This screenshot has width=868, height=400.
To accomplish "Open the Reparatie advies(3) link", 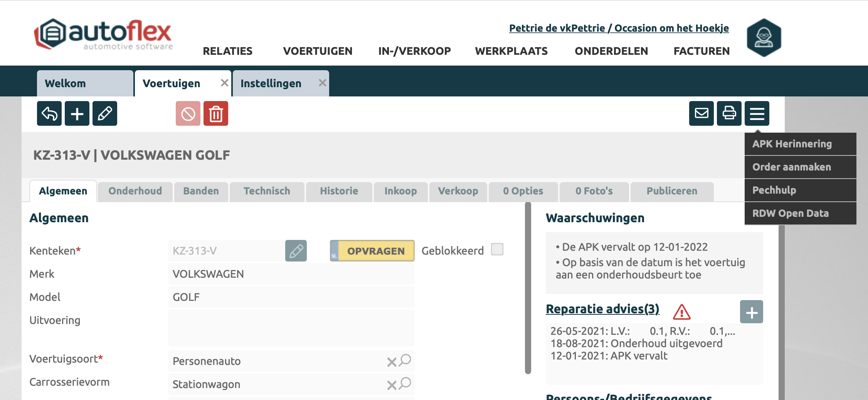I will click(x=602, y=309).
